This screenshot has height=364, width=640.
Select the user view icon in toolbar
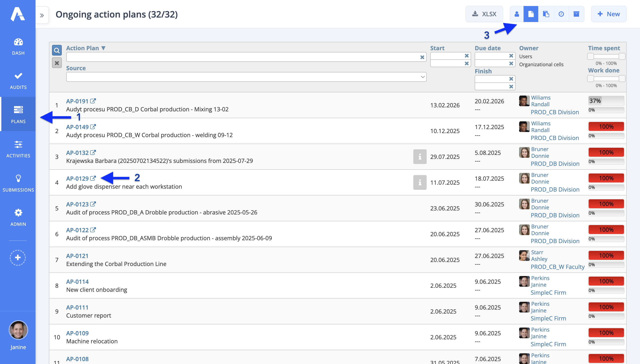516,14
